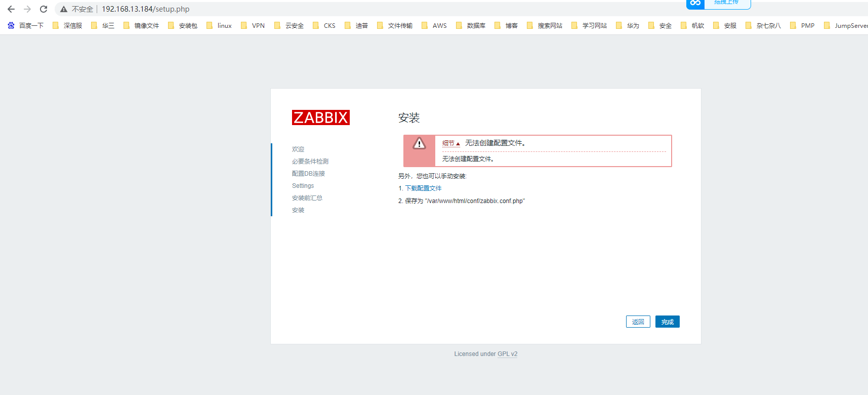Screen dimensions: 868x395
Task: Click the 安装 page heading
Action: pos(409,118)
